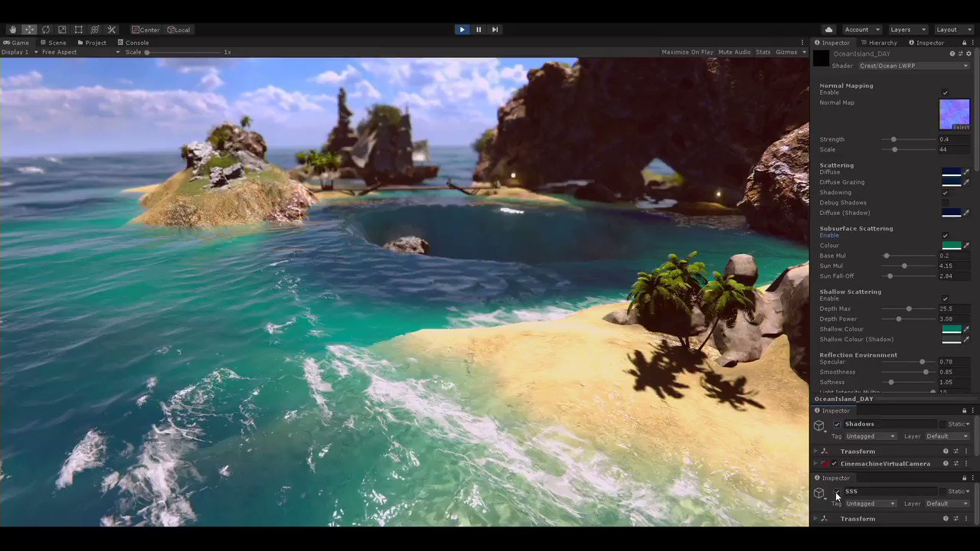
Task: Open cloud services via the cloud icon
Action: pos(828,30)
